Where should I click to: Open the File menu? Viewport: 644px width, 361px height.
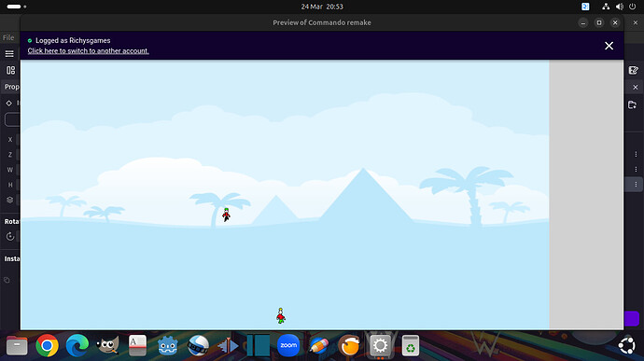[x=8, y=38]
